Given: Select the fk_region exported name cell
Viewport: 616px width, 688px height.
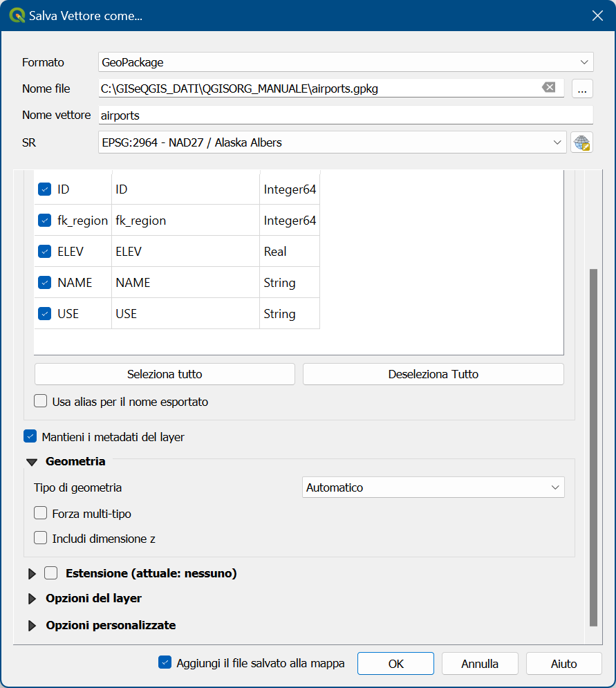Looking at the screenshot, I should pyautogui.click(x=185, y=221).
